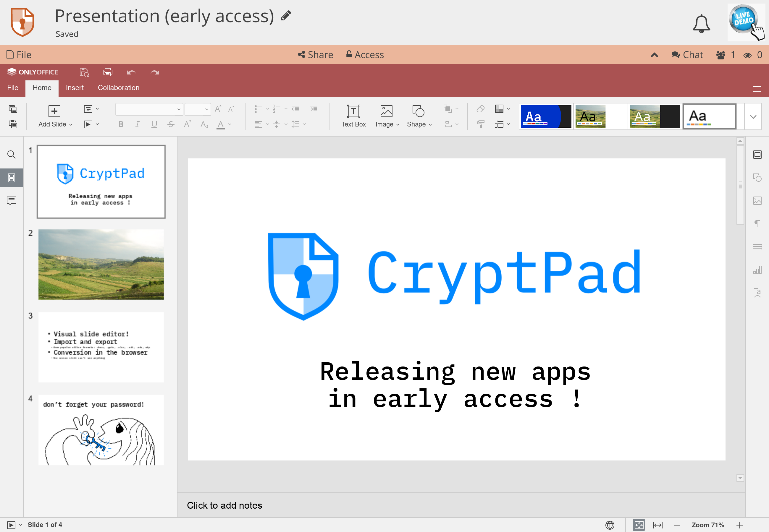The width and height of the screenshot is (769, 532).
Task: Open Table settings in the right sidebar
Action: (757, 247)
